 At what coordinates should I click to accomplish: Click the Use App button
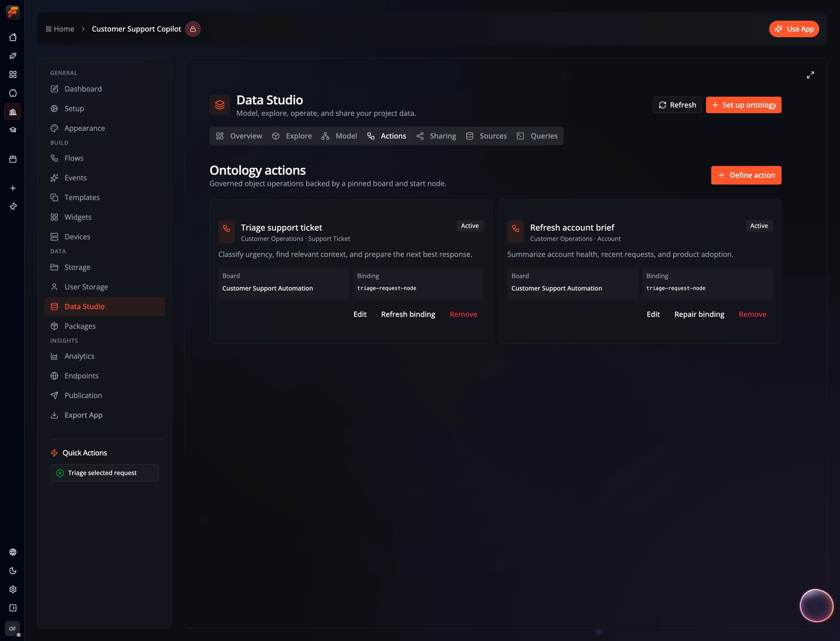pyautogui.click(x=794, y=29)
